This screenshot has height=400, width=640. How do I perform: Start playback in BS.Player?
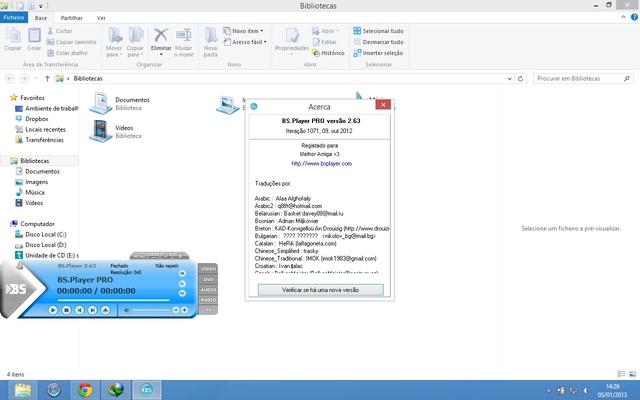coord(53,310)
